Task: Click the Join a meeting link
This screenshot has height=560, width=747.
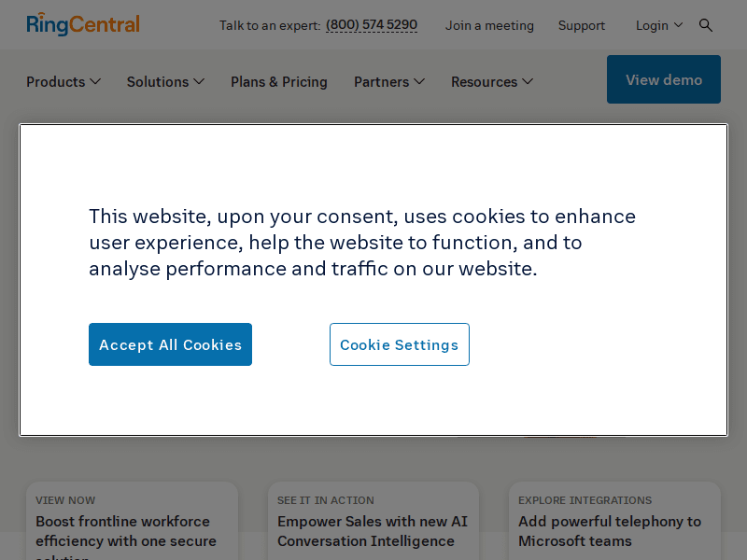Action: click(x=489, y=25)
